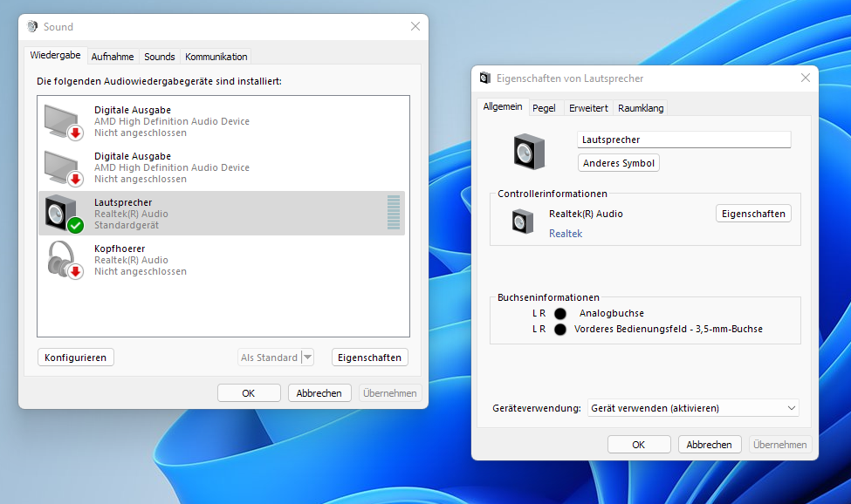Click Abbrechen in the Lautsprecher properties window

pos(710,445)
